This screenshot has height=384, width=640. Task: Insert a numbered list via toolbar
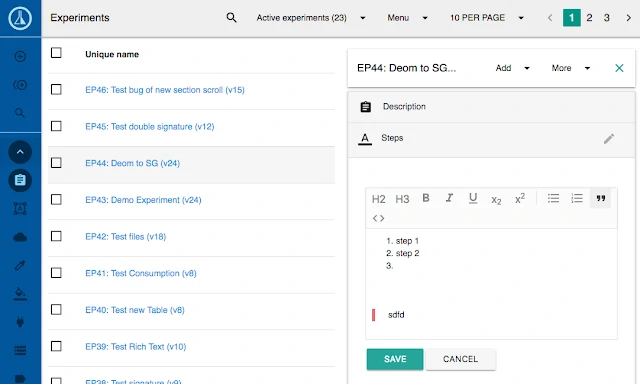tap(577, 198)
